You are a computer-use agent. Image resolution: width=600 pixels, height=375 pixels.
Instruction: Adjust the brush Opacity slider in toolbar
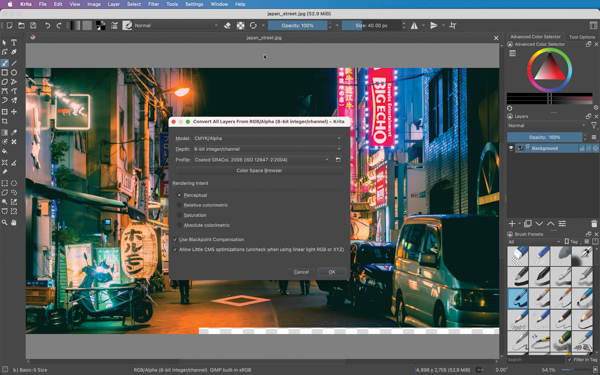tap(297, 25)
